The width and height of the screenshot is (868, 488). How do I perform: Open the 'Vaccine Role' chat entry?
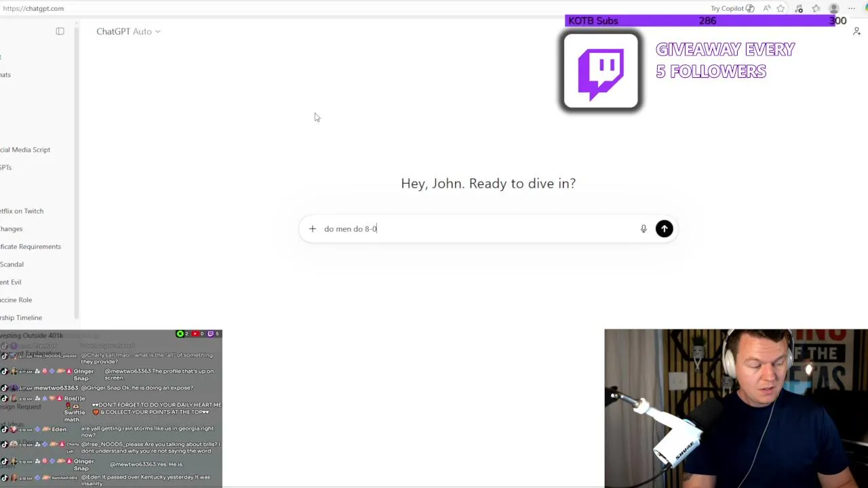click(x=16, y=300)
